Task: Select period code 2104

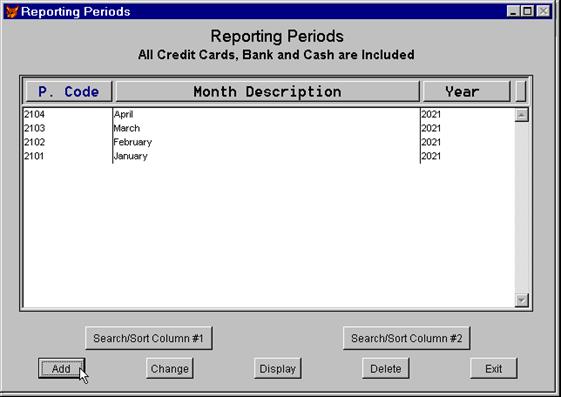Action: pos(34,114)
